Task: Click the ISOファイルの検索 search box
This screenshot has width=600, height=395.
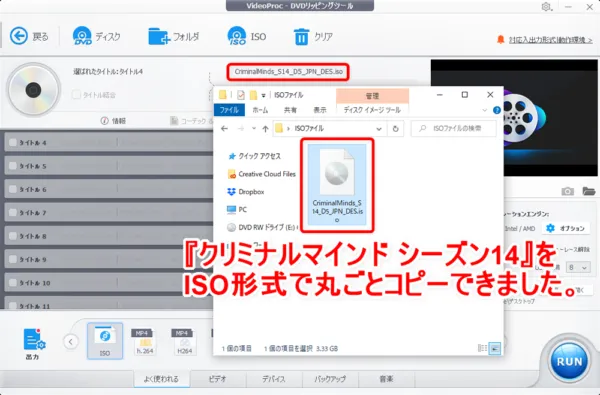Action: pyautogui.click(x=454, y=129)
